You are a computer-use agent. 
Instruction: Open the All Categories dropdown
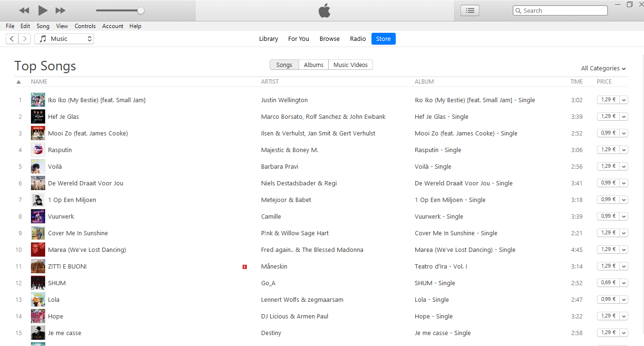(x=603, y=68)
